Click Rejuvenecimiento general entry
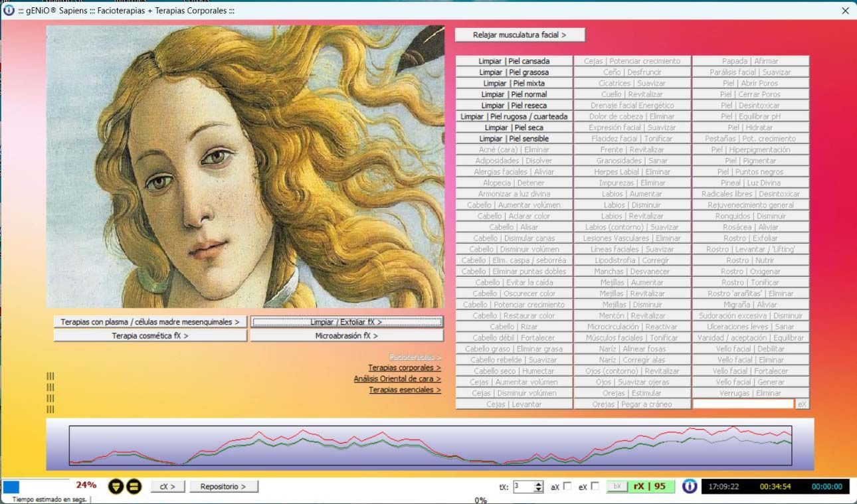The width and height of the screenshot is (857, 504). point(751,205)
